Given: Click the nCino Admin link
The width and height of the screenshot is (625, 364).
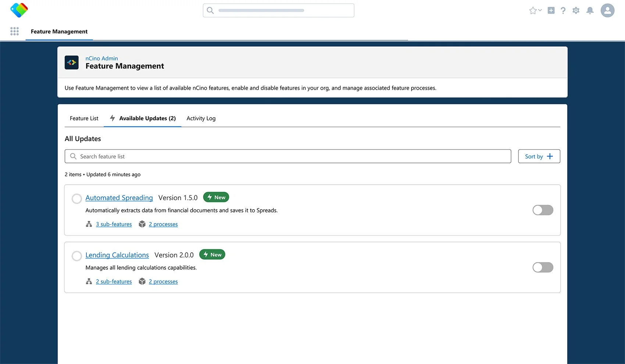Looking at the screenshot, I should click(102, 58).
